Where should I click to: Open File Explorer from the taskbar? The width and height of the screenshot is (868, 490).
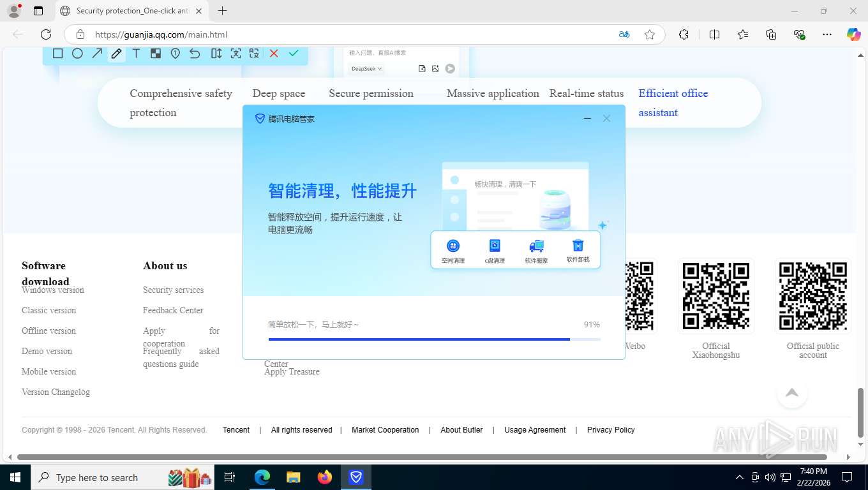294,477
